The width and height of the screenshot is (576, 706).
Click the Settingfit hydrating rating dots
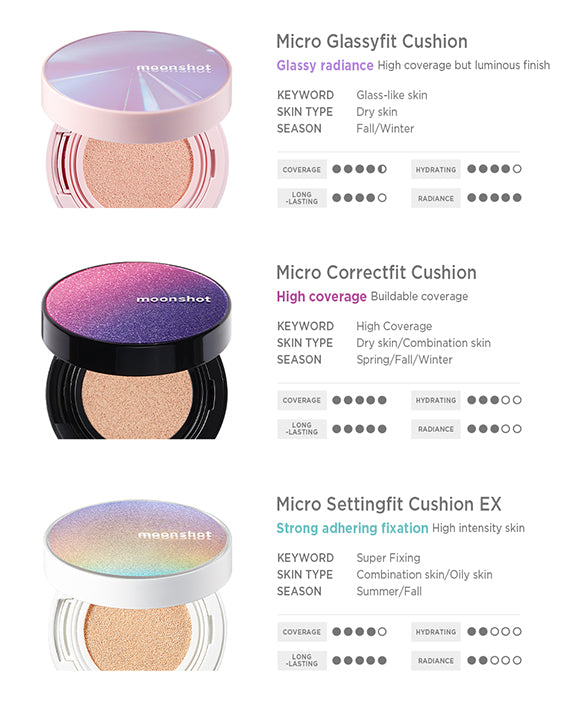coord(494,632)
